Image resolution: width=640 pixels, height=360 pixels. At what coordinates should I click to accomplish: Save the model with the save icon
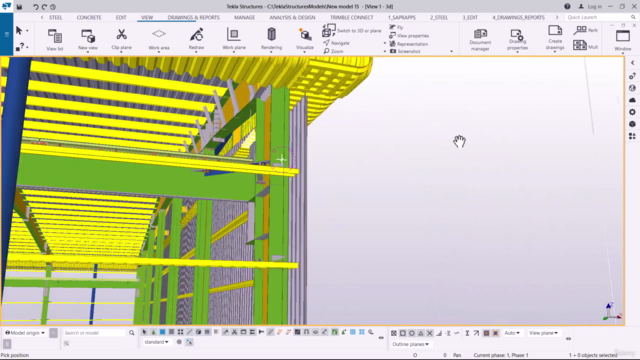click(19, 7)
